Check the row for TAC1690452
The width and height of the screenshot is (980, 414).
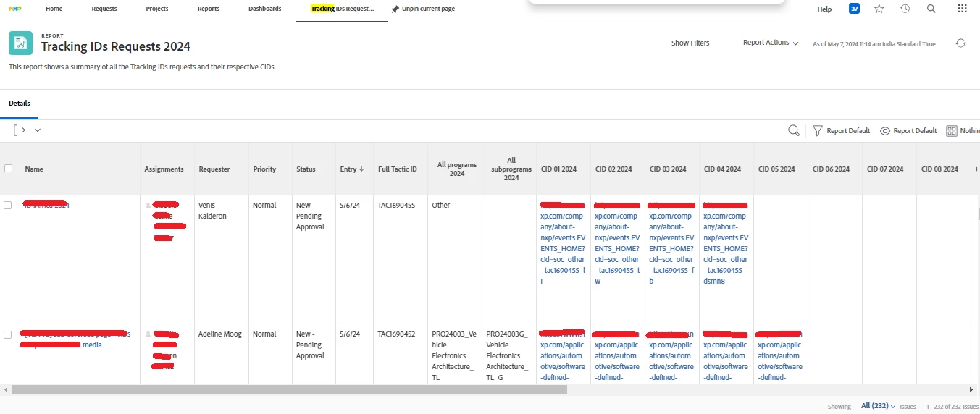(x=8, y=334)
